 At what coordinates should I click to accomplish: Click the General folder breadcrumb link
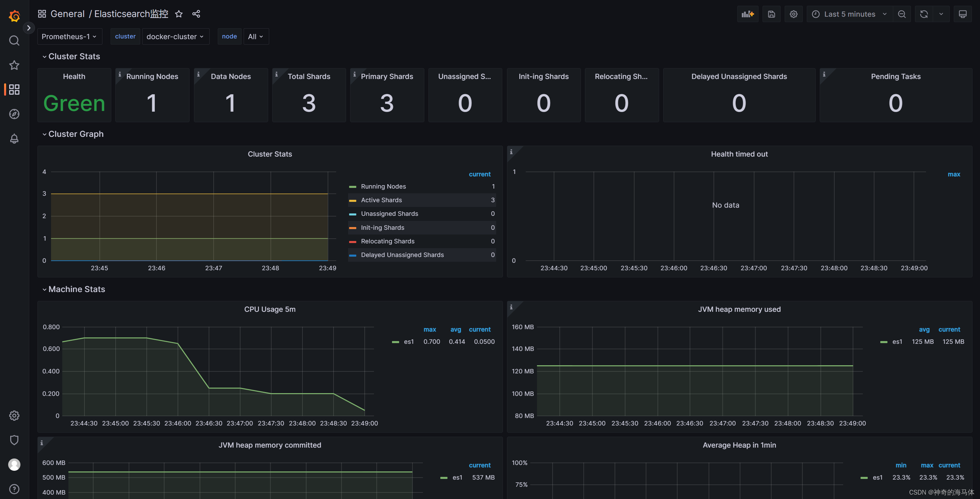pyautogui.click(x=67, y=14)
